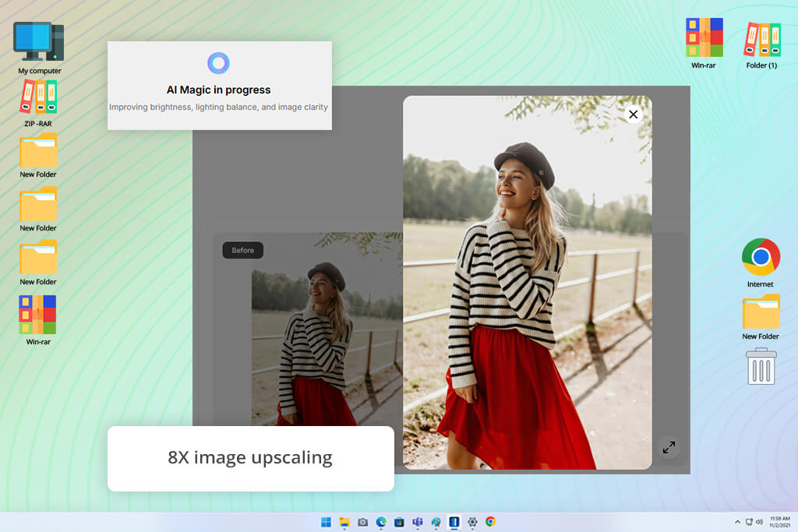Open the volume tray icon
The width and height of the screenshot is (798, 532).
pos(759,522)
